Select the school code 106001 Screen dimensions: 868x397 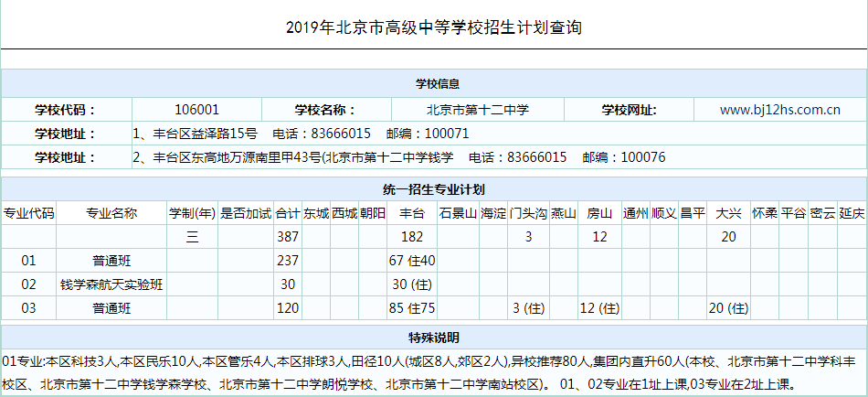[196, 110]
